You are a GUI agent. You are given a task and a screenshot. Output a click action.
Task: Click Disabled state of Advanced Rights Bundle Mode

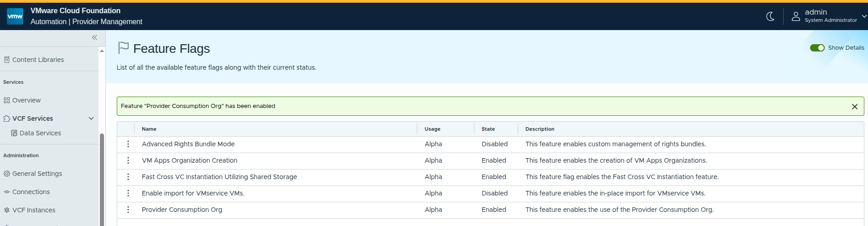pos(494,144)
